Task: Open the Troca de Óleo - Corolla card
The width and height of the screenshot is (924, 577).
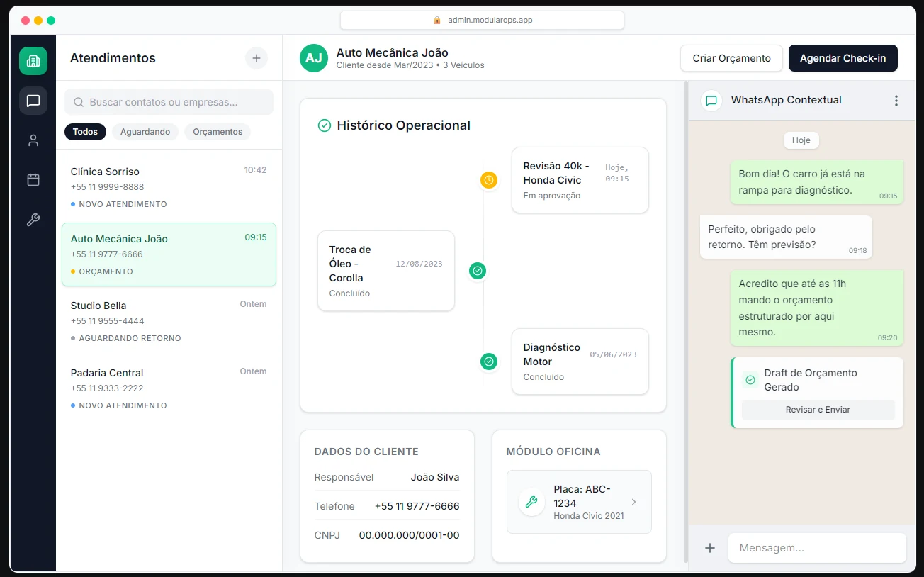Action: click(386, 271)
